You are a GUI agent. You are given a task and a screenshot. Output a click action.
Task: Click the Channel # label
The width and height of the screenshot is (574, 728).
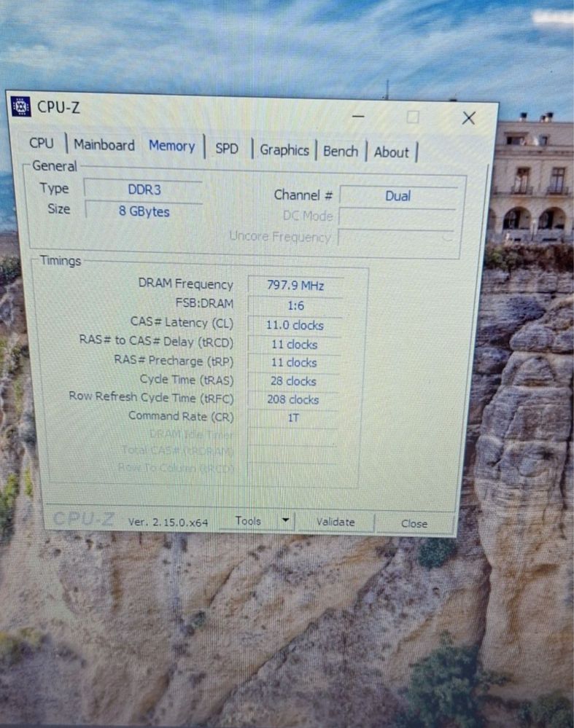(x=303, y=195)
